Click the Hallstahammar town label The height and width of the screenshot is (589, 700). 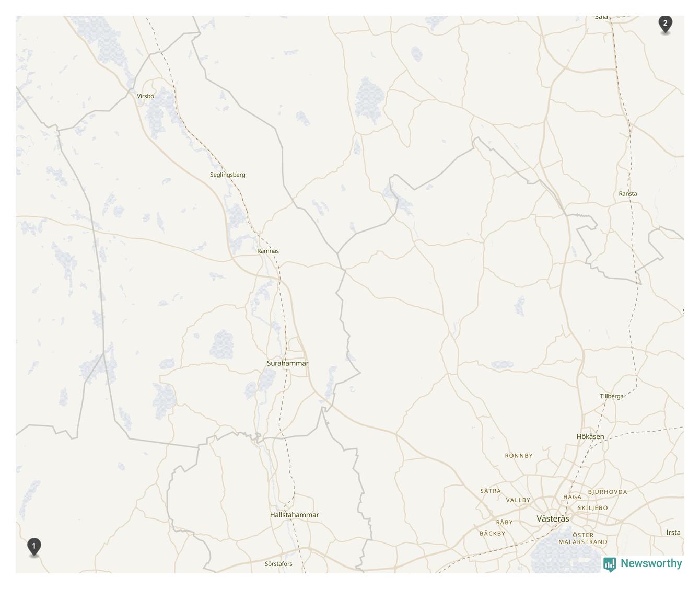click(294, 515)
